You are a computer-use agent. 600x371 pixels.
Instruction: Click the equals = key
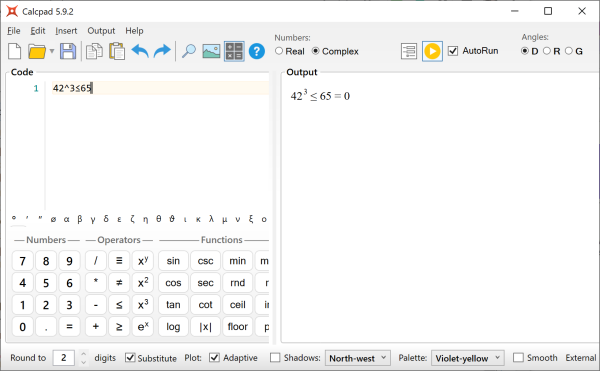click(x=69, y=327)
